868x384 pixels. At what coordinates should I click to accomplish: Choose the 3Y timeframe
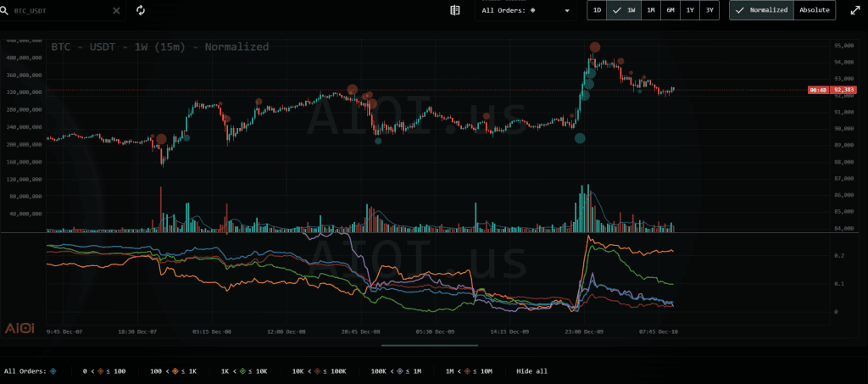pyautogui.click(x=709, y=10)
